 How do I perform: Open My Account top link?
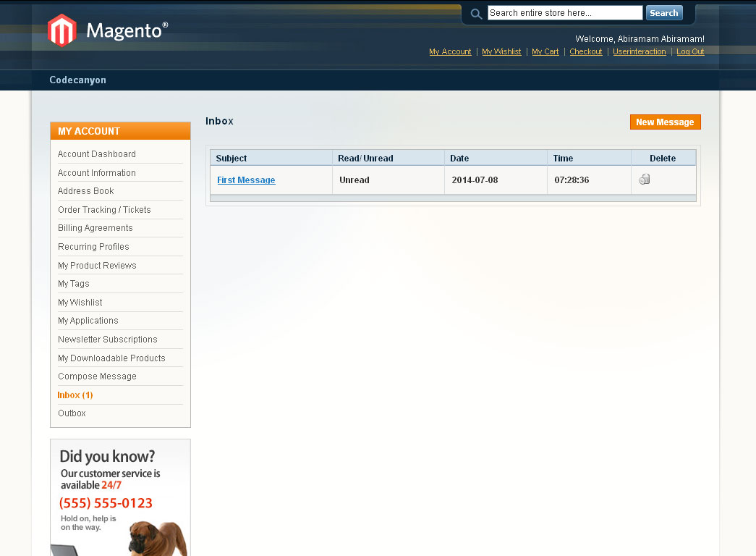(450, 52)
